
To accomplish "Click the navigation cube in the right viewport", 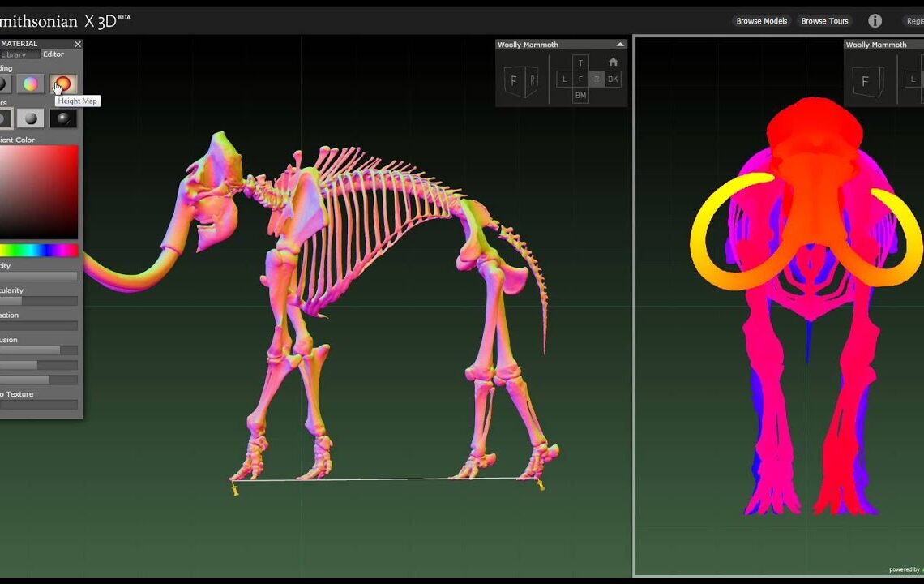I will [x=869, y=81].
